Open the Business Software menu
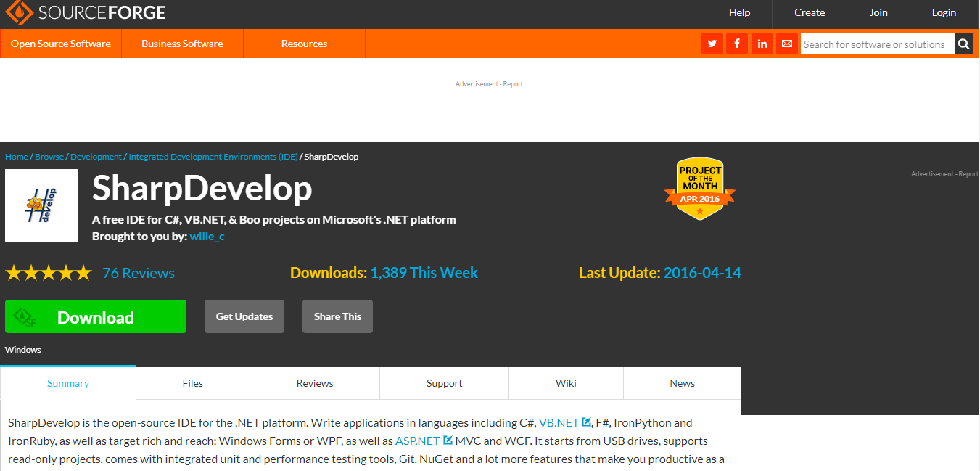 (182, 44)
